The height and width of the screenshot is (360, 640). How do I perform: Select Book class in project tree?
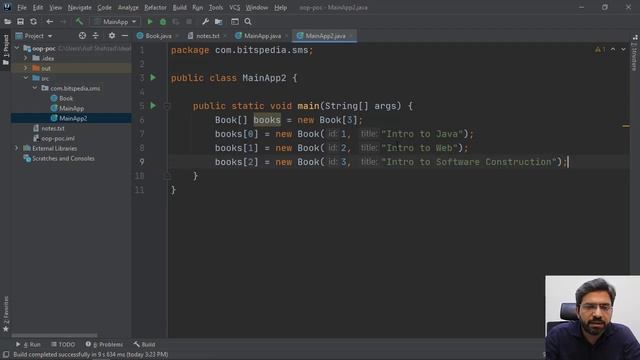66,98
